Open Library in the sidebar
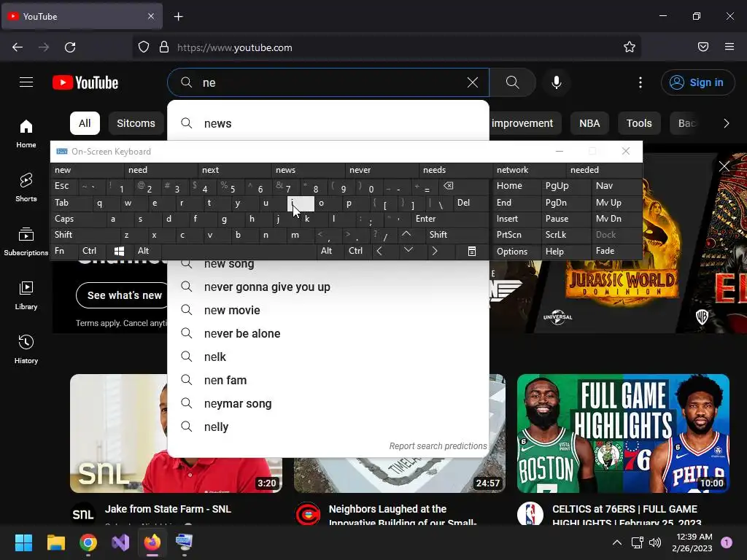 pos(26,296)
